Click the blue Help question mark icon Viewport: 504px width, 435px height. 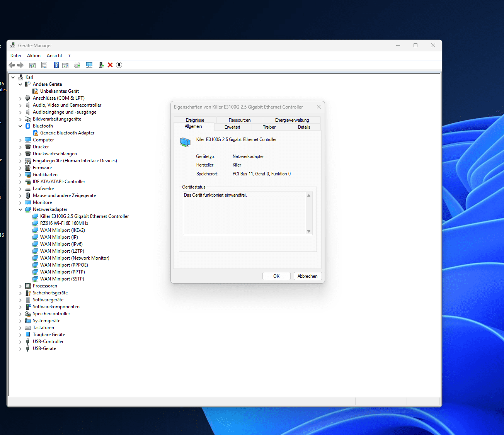(56, 65)
